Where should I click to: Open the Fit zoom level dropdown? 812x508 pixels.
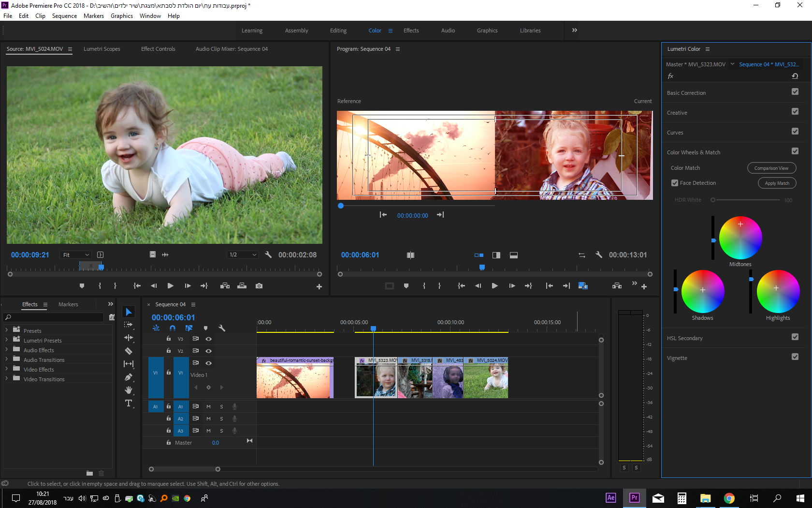pyautogui.click(x=75, y=255)
